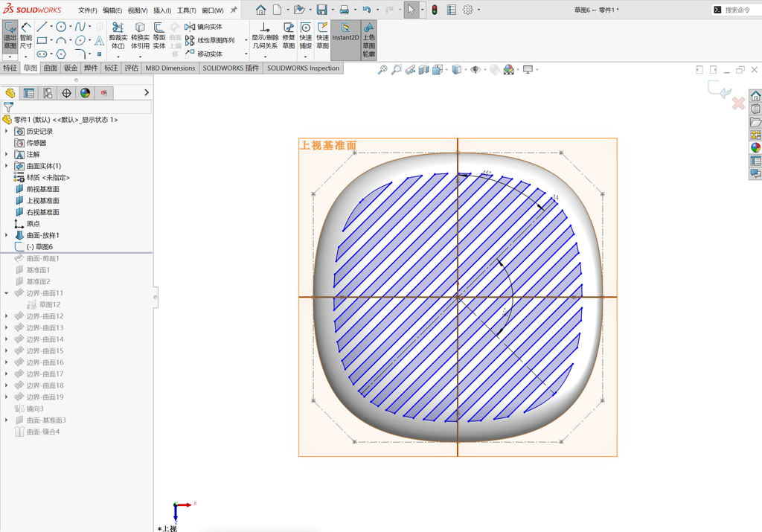The height and width of the screenshot is (532, 762).
Task: Toggle 上色草图轮廓 shaded sketch contours
Action: click(369, 40)
